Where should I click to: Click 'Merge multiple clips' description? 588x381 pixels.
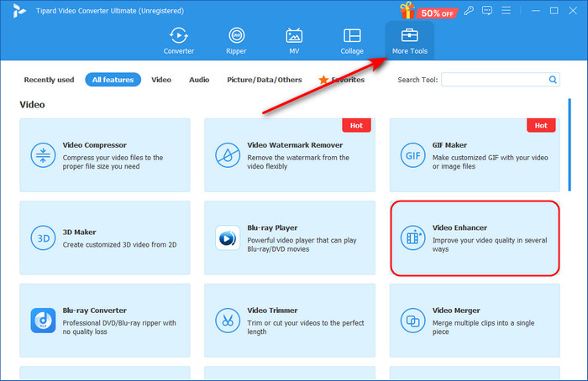point(483,327)
